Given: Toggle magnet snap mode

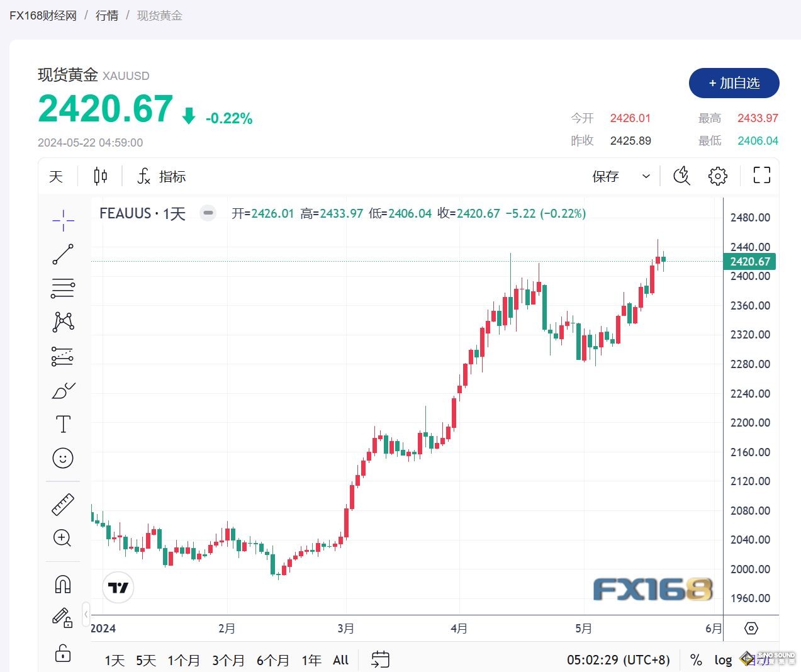Looking at the screenshot, I should pyautogui.click(x=62, y=583).
